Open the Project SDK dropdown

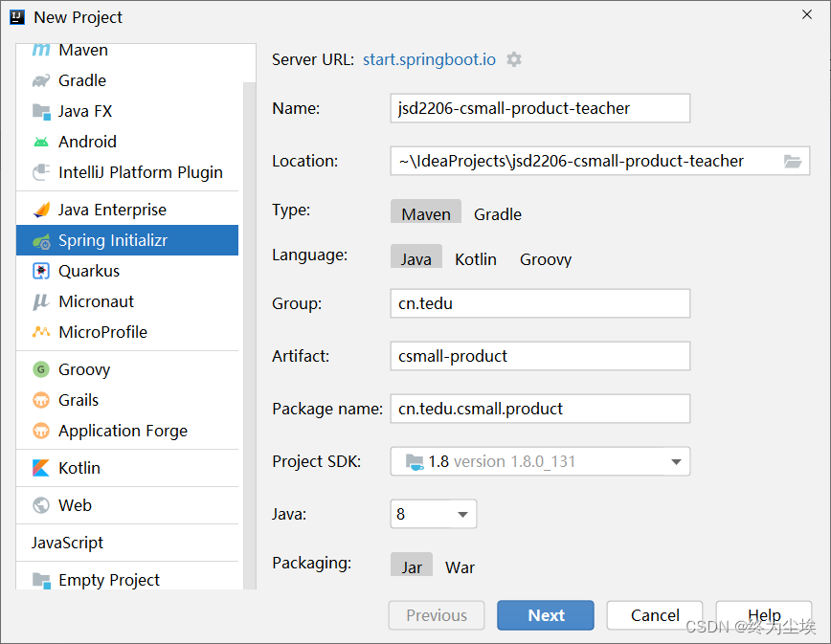click(x=540, y=461)
